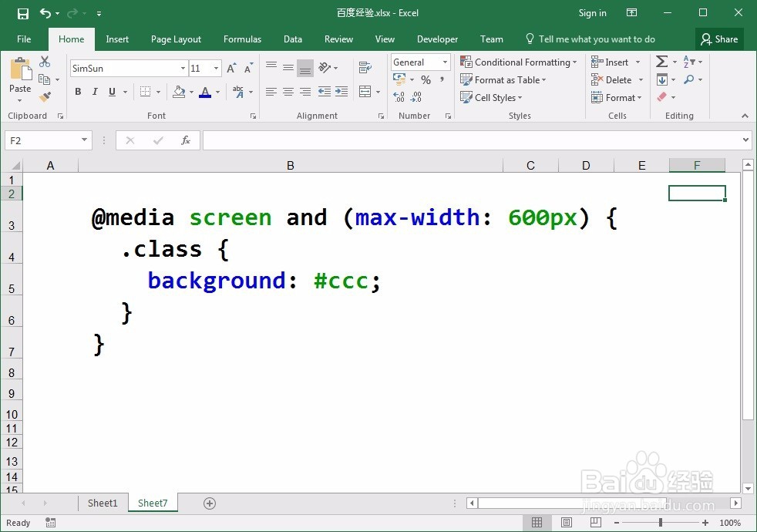Image resolution: width=757 pixels, height=532 pixels.
Task: Click Sign in
Action: [592, 13]
